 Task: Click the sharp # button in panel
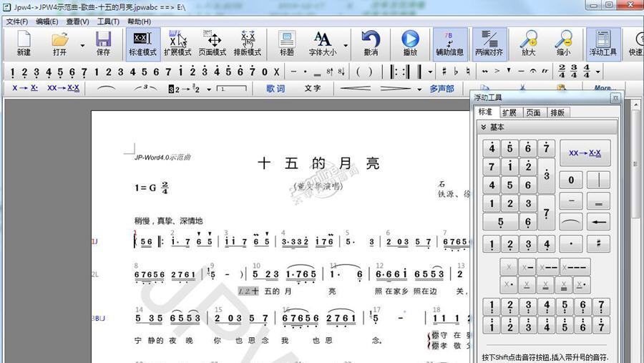[x=598, y=243]
